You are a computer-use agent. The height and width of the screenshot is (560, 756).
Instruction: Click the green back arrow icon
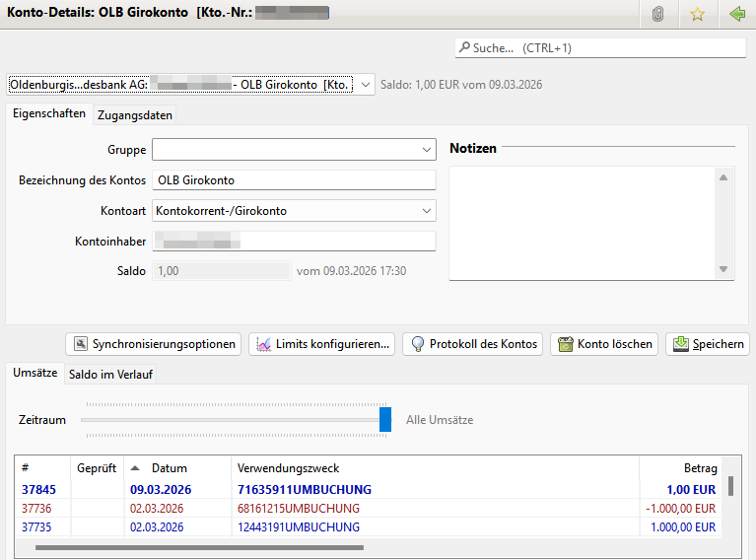pos(735,15)
